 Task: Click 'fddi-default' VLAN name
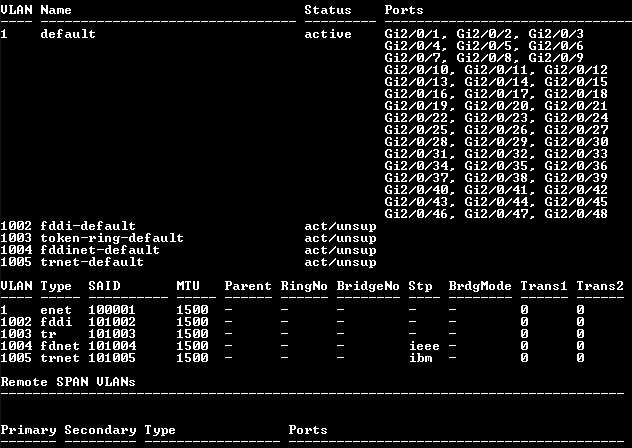click(88, 226)
